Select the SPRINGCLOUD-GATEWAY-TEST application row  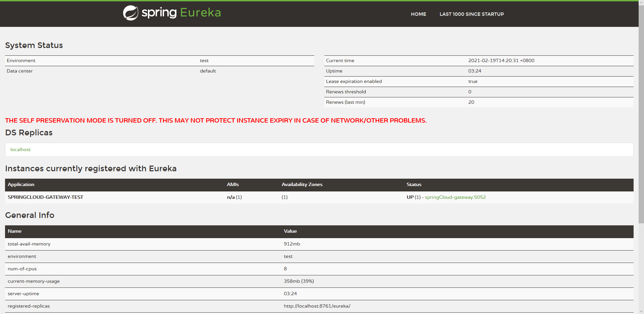[45, 197]
